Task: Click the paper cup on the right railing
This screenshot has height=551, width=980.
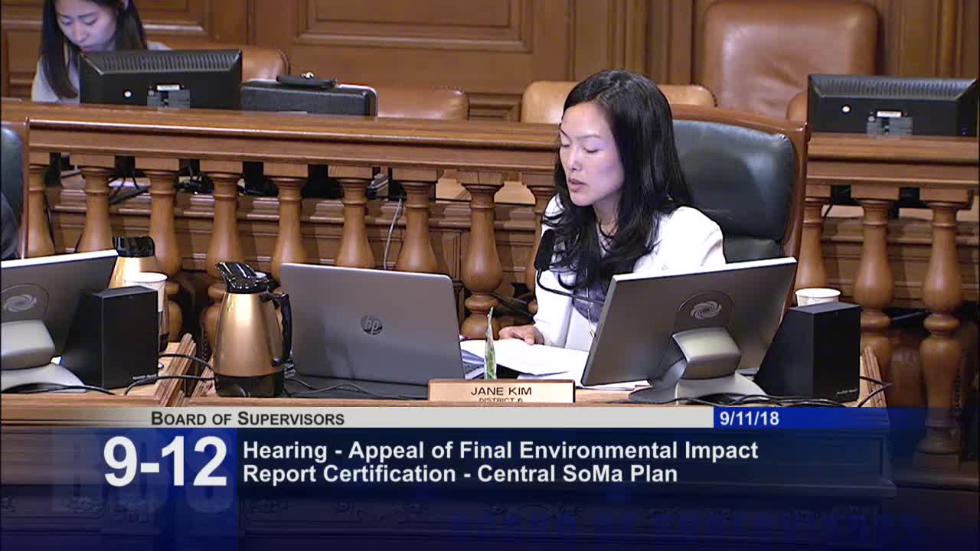Action: [x=817, y=296]
